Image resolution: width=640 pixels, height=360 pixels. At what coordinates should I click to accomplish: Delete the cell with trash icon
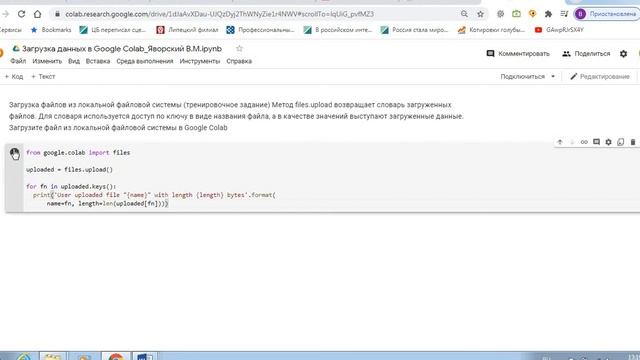[633, 142]
